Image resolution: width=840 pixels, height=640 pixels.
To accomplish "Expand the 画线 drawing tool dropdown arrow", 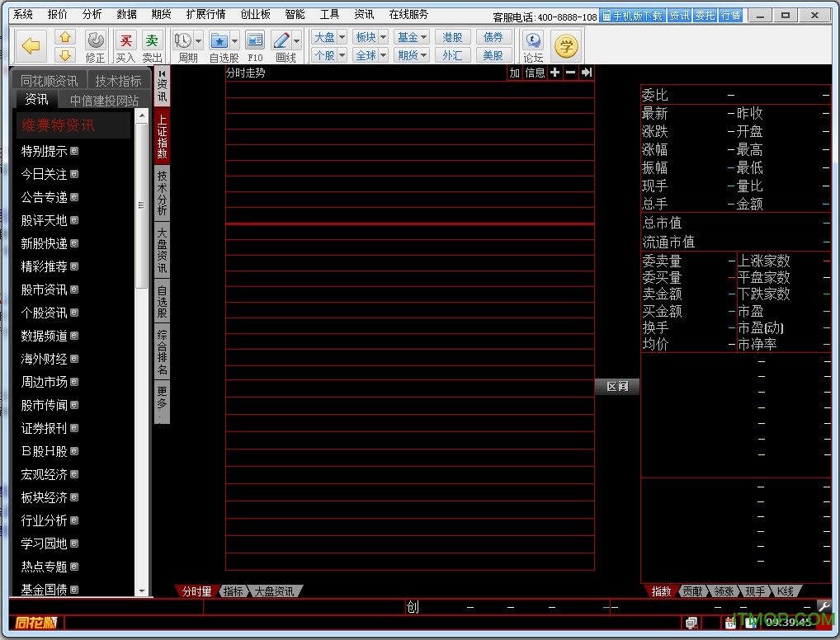I will pos(298,40).
